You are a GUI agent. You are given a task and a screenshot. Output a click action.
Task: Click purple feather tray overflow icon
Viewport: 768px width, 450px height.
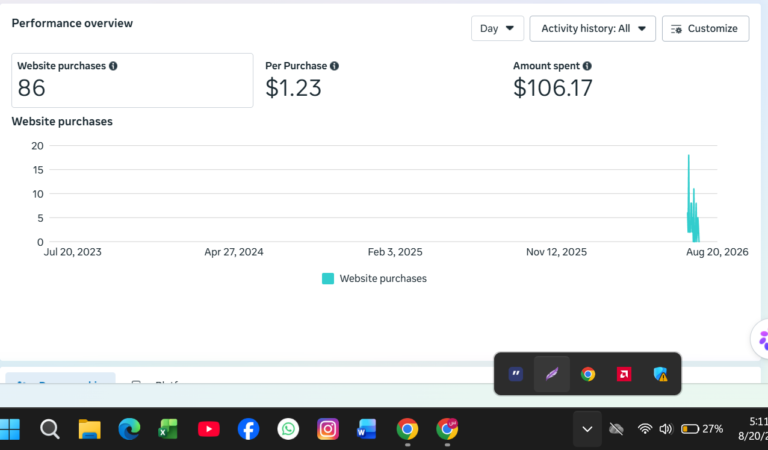click(x=552, y=374)
